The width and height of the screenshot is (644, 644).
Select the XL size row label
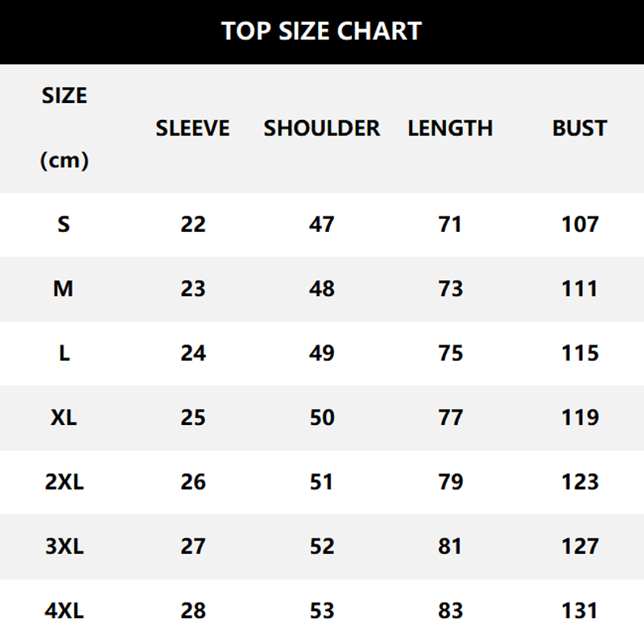click(x=64, y=418)
